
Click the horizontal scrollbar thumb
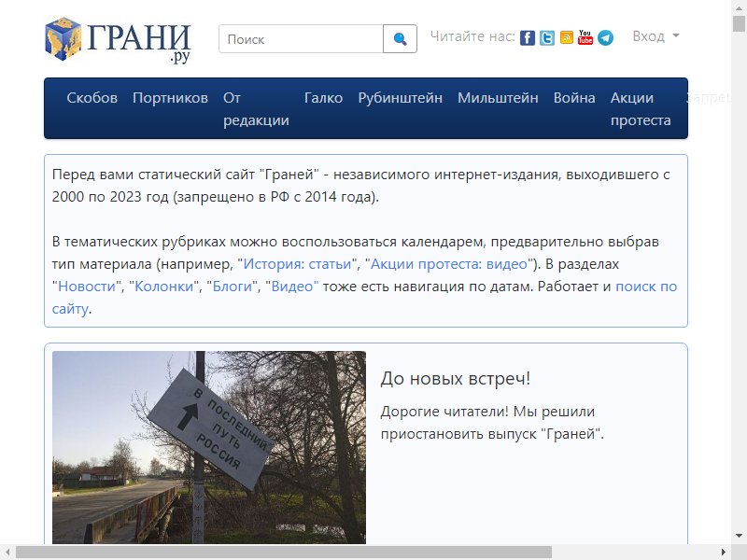point(284,553)
